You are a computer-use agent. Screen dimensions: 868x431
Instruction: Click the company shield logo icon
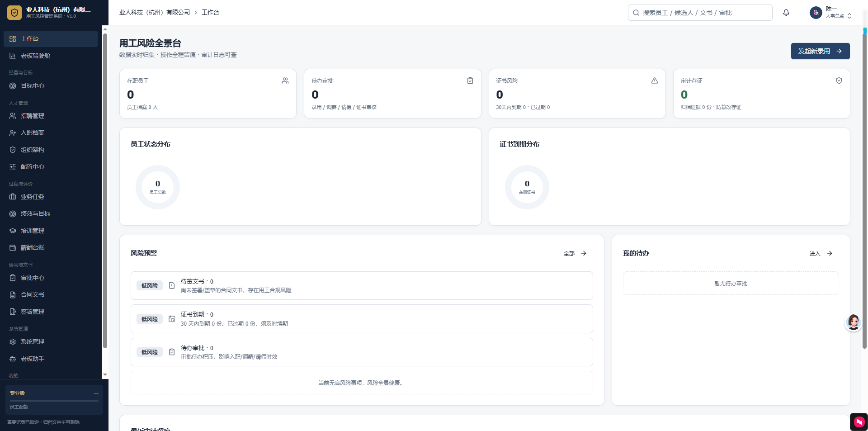click(x=14, y=13)
